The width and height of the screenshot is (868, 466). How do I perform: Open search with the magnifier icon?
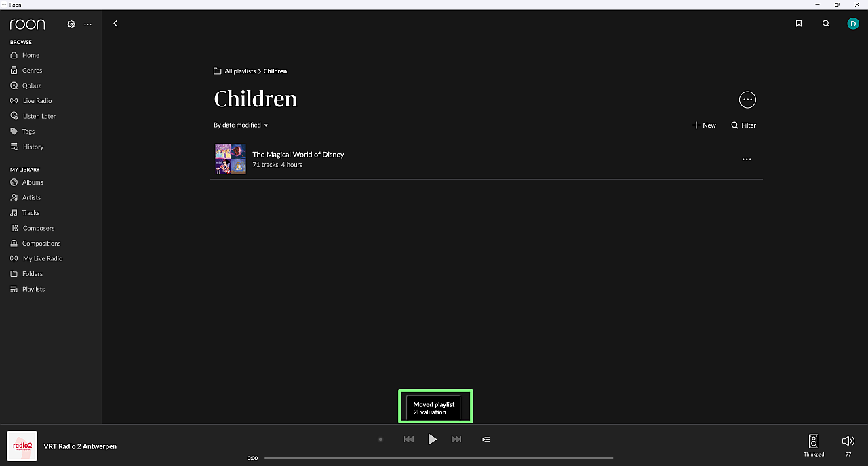pyautogui.click(x=826, y=24)
